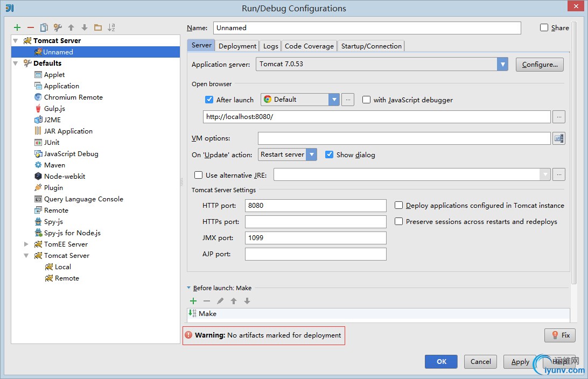588x379 pixels.
Task: Enable Preserve sessions across restarts and redeploys
Action: 398,221
